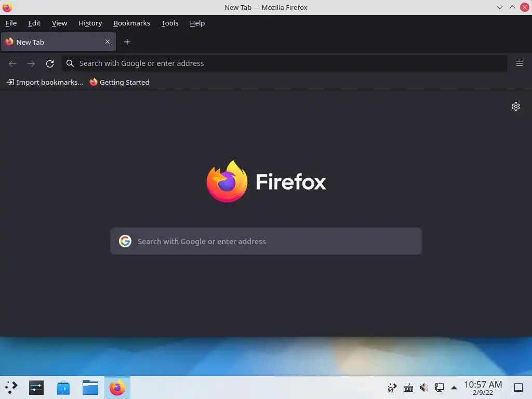Screen dimensions: 532x399
Task: Open Getting Started bookmark
Action: (x=119, y=82)
